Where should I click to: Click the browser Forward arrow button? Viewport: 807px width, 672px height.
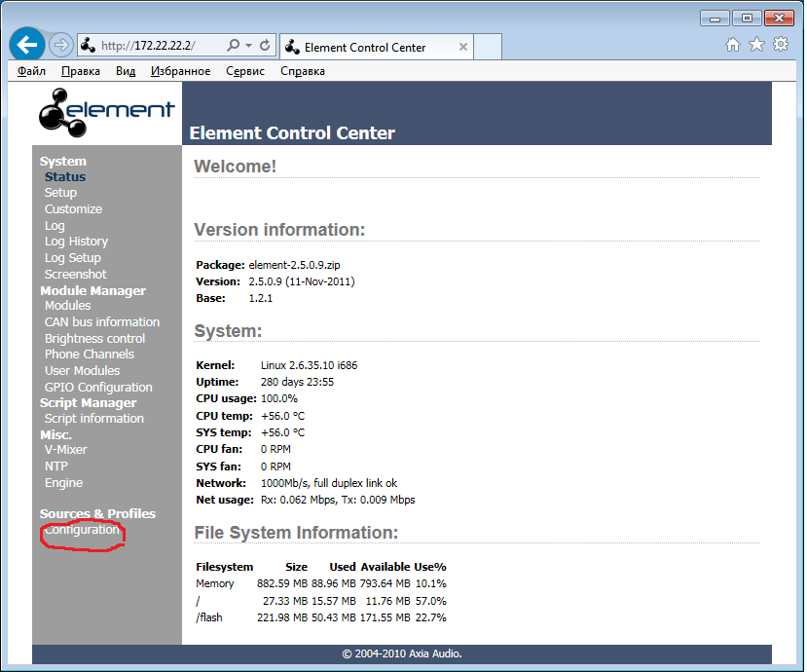point(60,46)
